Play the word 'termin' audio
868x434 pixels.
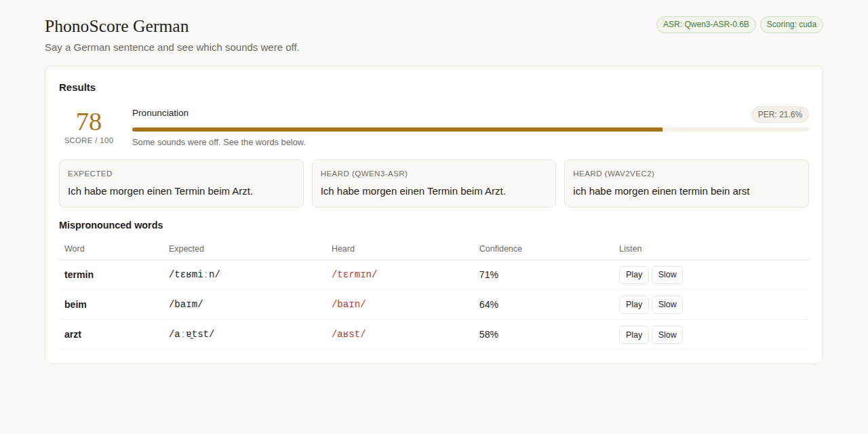click(634, 275)
